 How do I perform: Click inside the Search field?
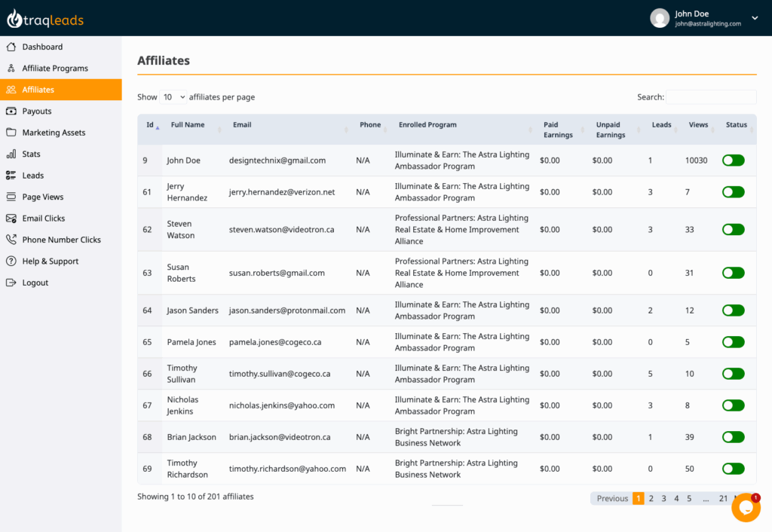(711, 96)
